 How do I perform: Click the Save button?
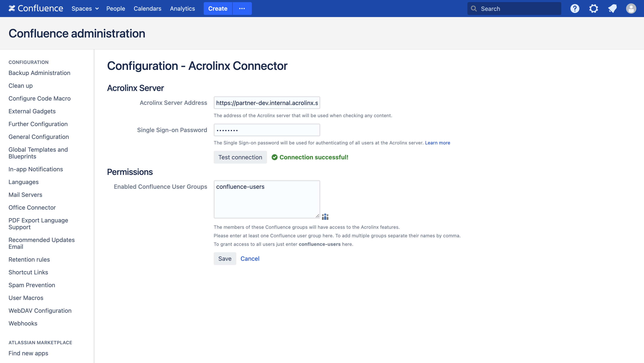click(x=225, y=259)
